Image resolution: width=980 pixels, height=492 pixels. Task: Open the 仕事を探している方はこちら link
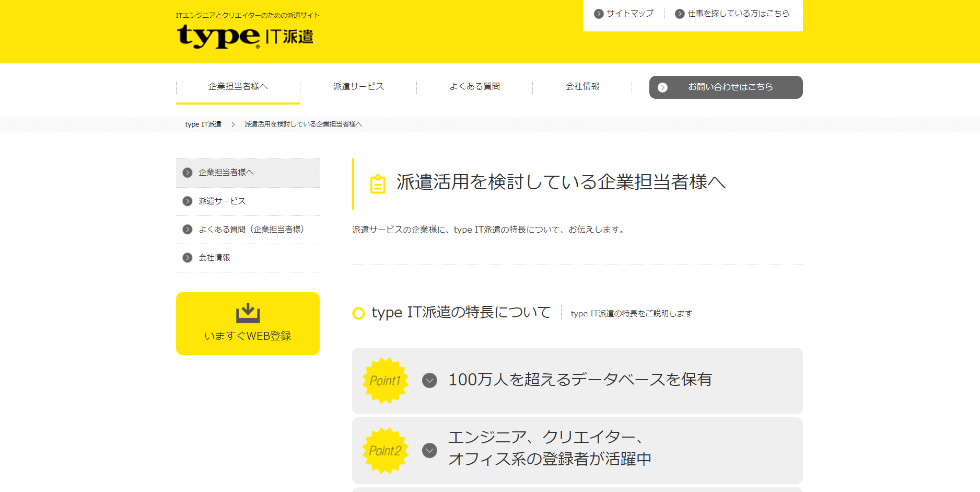[738, 13]
